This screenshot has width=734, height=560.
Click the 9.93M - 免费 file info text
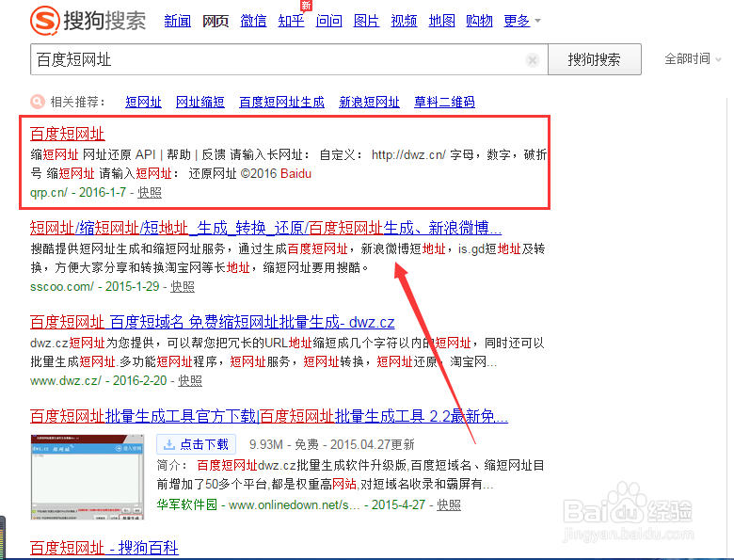(283, 444)
